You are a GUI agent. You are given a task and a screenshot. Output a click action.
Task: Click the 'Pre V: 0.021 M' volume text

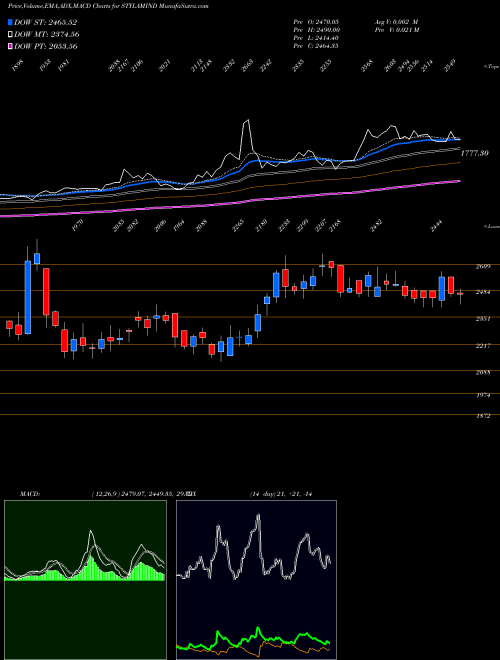click(396, 30)
